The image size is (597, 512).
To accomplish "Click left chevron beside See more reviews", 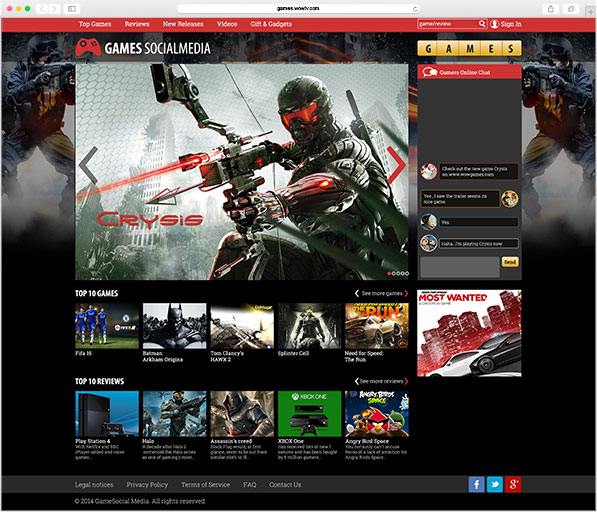I will [x=357, y=381].
